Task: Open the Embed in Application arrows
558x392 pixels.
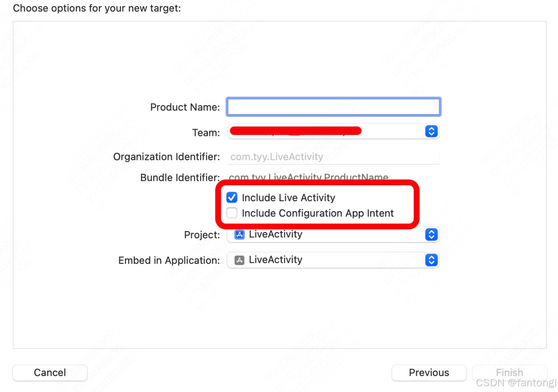Action: 431,260
